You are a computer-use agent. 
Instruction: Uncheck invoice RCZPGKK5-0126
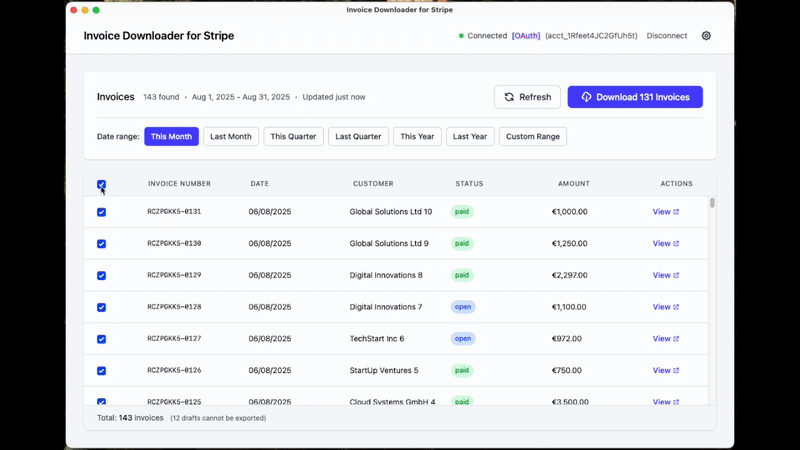tap(102, 370)
